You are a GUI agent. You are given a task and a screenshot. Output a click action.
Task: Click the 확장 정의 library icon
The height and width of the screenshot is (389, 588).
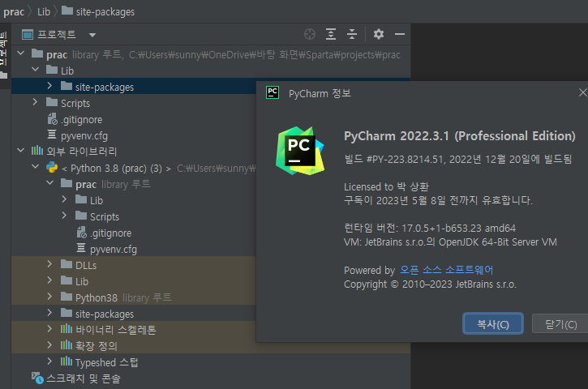[x=67, y=345]
